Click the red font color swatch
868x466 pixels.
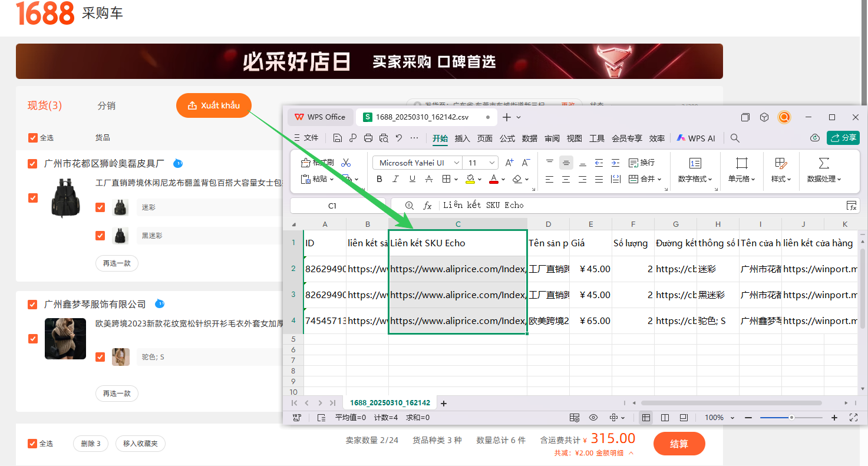click(494, 179)
